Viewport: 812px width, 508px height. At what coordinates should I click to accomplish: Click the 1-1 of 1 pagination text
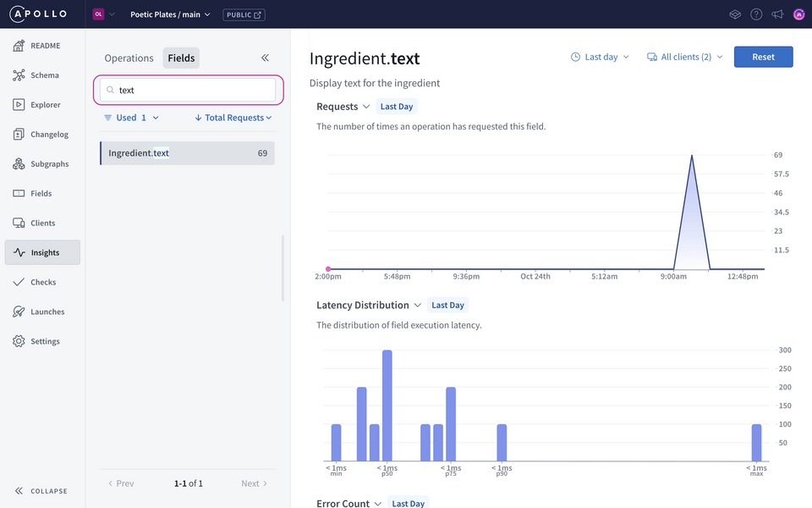(189, 483)
